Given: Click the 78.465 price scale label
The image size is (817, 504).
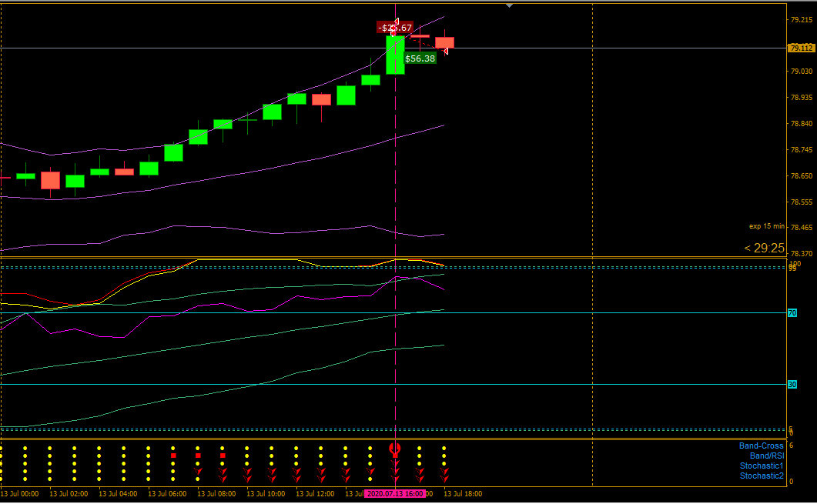Looking at the screenshot, I should coord(802,228).
